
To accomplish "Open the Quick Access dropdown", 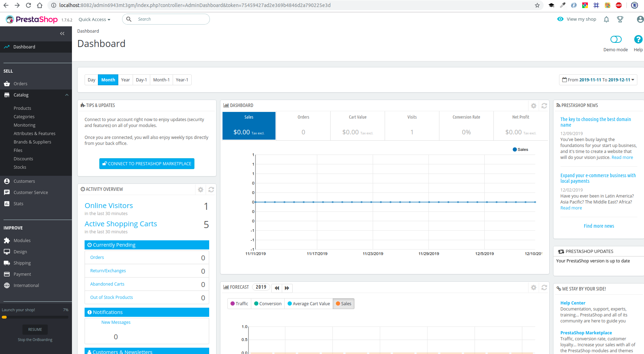I will [94, 20].
